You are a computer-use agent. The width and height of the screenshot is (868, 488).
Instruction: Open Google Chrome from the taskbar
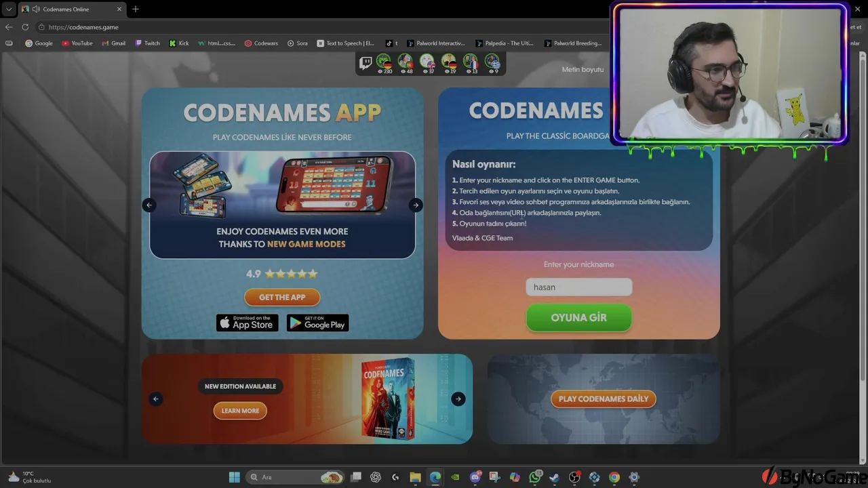[x=614, y=477]
